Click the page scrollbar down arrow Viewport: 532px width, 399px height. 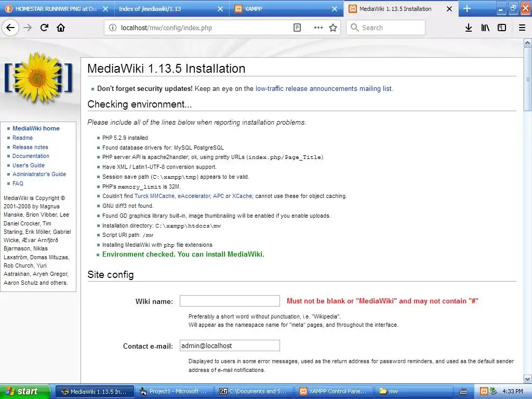click(527, 379)
